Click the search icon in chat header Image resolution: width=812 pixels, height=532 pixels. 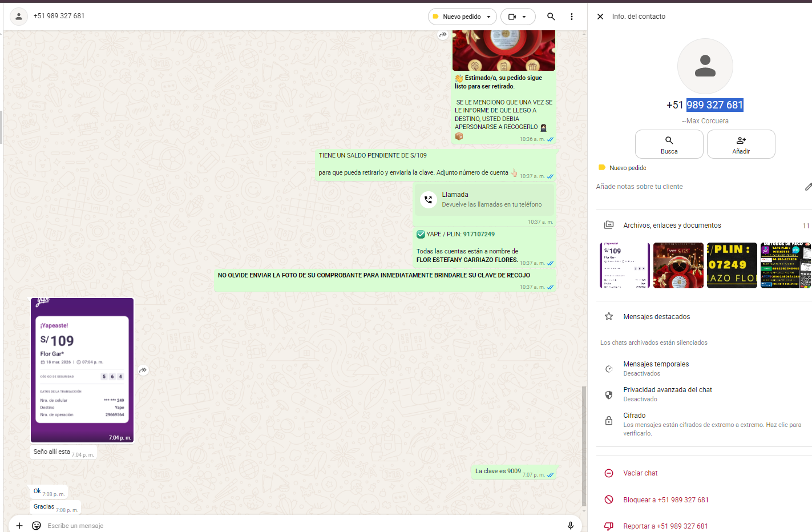click(x=551, y=17)
